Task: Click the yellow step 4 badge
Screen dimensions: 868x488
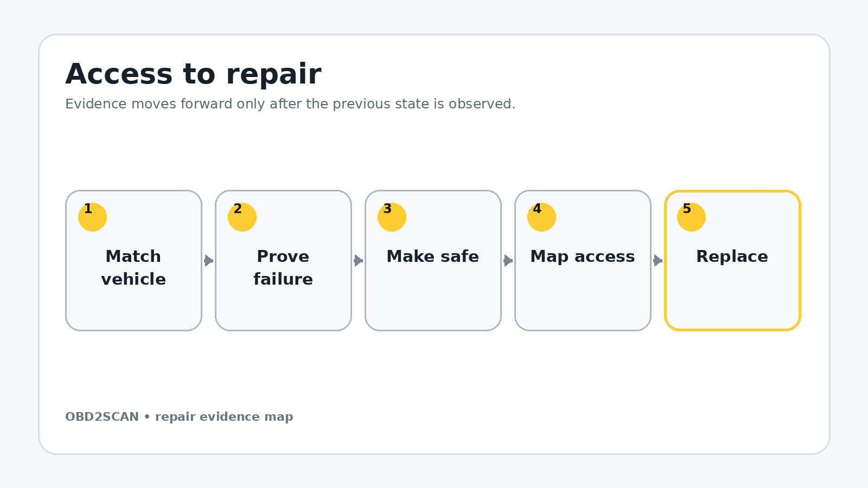Action: coord(541,217)
